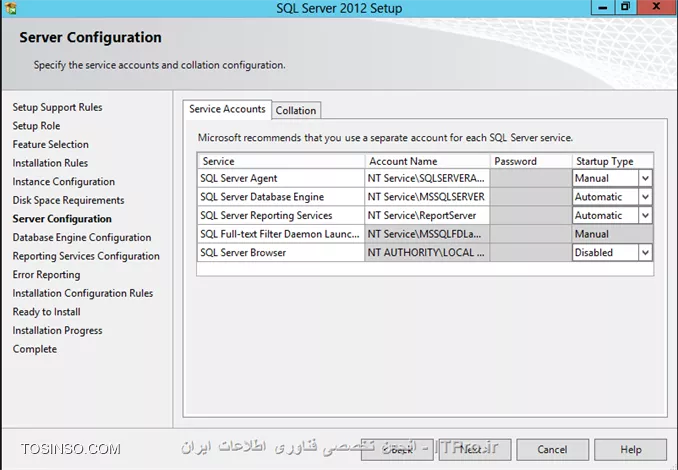
Task: Click Full-text Filter Daemon account name cell
Action: [x=427, y=234]
